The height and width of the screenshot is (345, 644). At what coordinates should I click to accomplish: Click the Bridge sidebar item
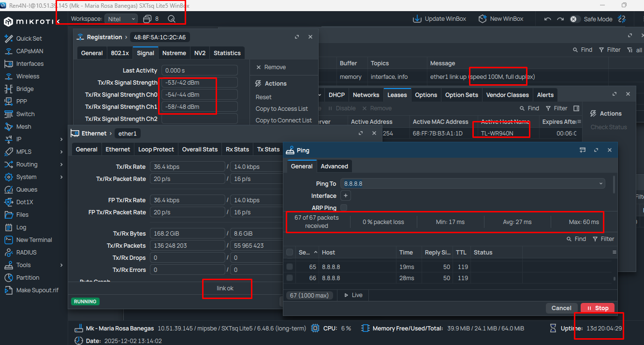[x=25, y=89]
